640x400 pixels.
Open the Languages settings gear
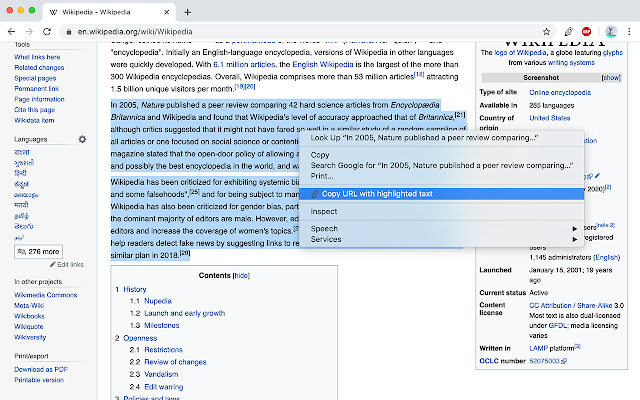(x=82, y=139)
